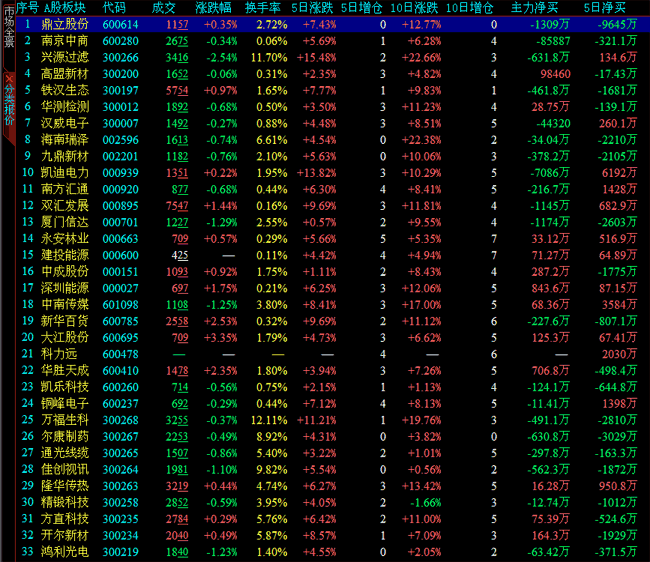Sort by the 成交 column header
Image resolution: width=650 pixels, height=562 pixels.
[163, 7]
